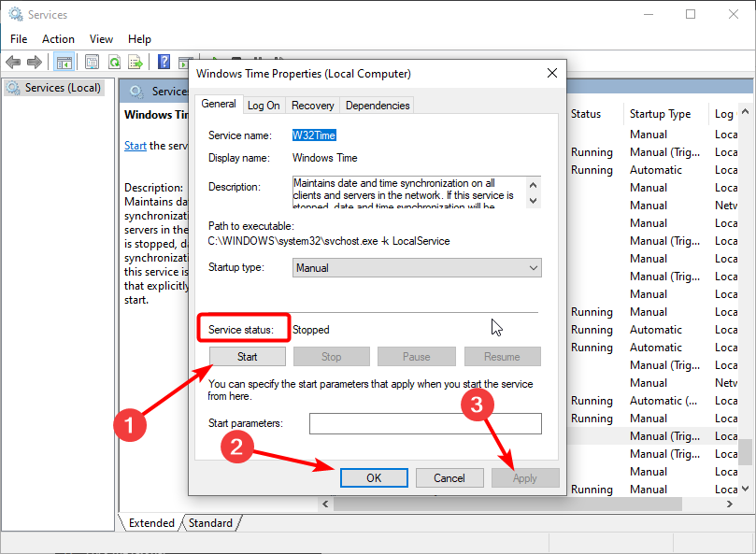Screen dimensions: 756x554
Task: Go forward using the toolbar Forward arrow
Action: (35, 63)
